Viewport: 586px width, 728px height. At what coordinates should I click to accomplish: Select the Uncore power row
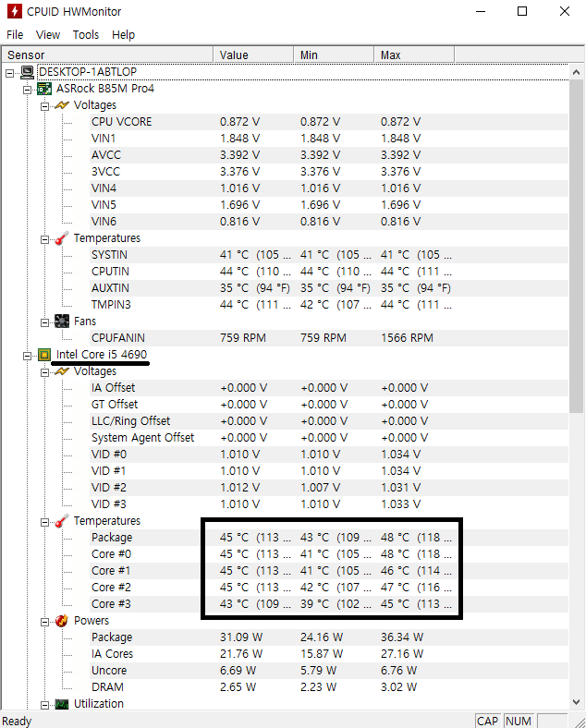tap(330, 671)
